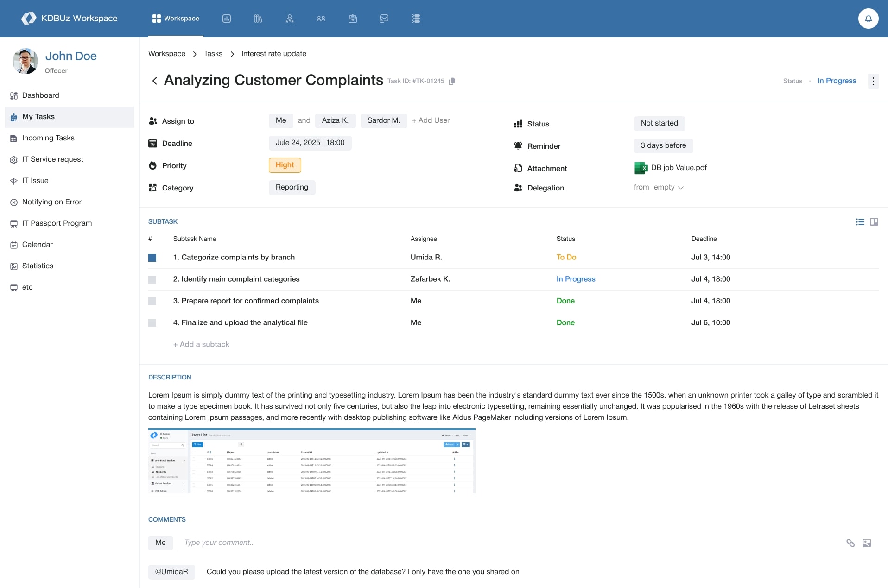Select the Workspace tab in top bar
888x588 pixels.
click(176, 19)
